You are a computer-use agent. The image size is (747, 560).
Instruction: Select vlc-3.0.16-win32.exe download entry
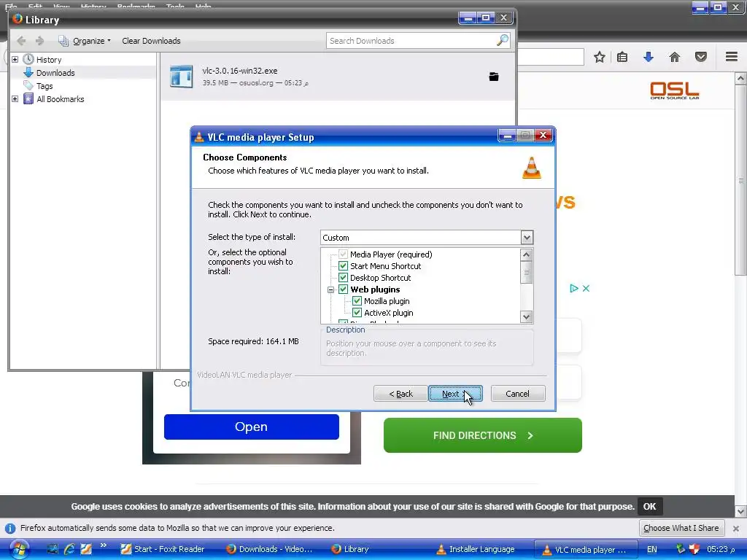pos(338,76)
